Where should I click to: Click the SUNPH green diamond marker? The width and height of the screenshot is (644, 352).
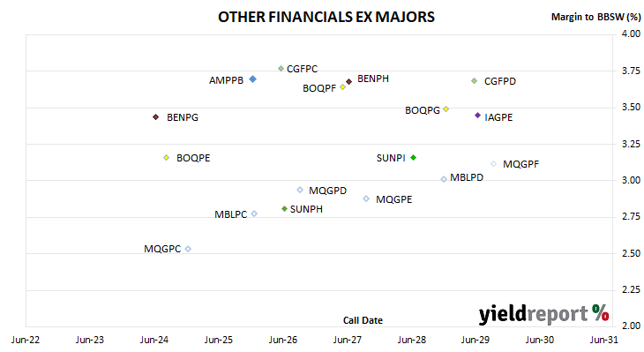(x=284, y=209)
